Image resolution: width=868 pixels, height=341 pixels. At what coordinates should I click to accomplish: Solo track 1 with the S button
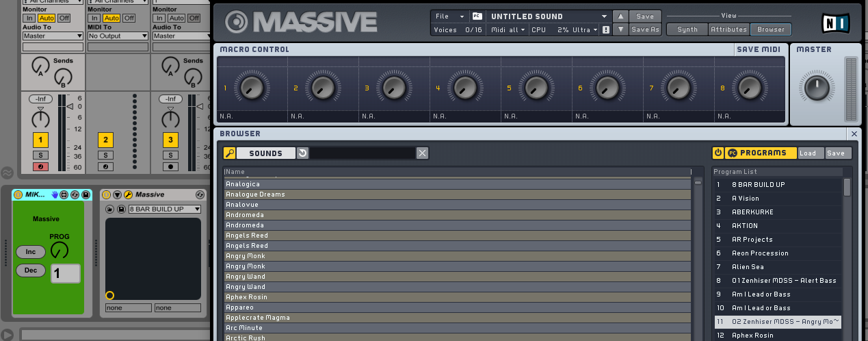point(41,155)
